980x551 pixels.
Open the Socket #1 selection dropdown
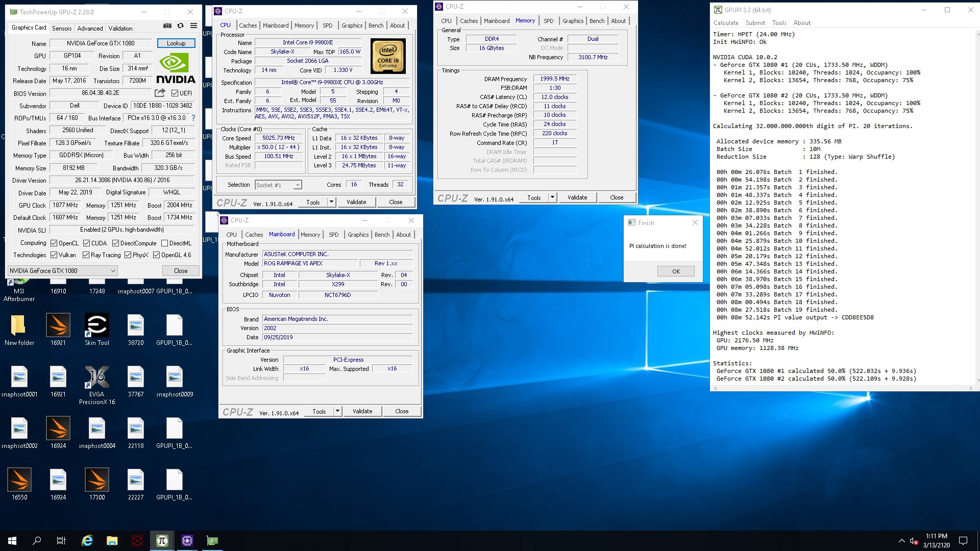(279, 185)
